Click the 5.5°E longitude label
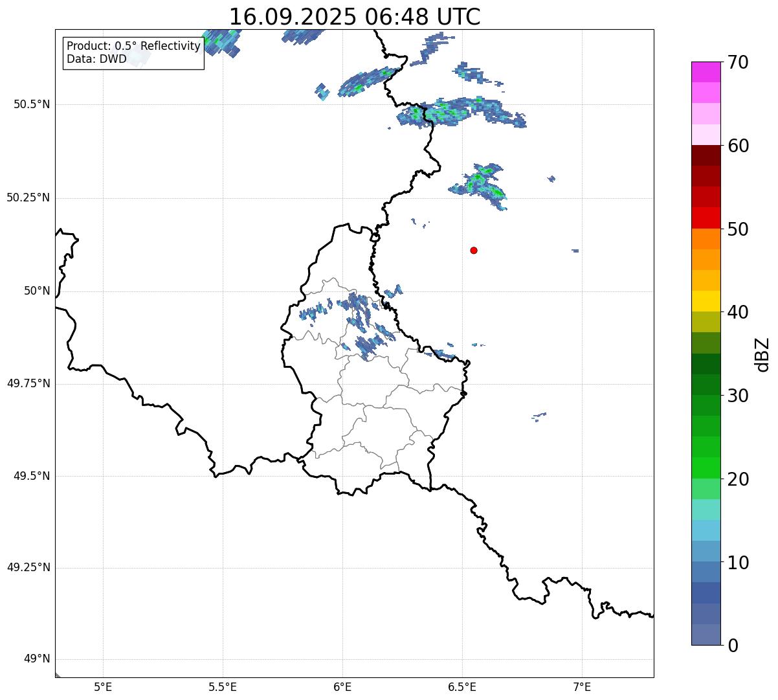 pyautogui.click(x=223, y=686)
